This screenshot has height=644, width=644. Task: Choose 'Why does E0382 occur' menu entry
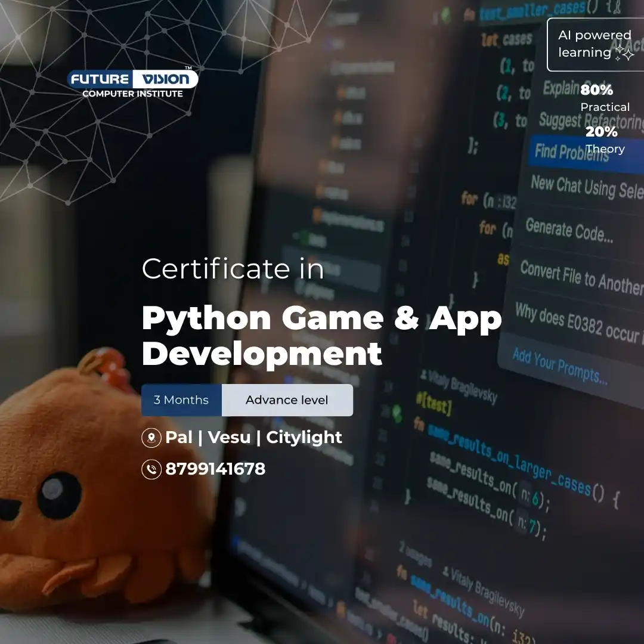tap(578, 324)
